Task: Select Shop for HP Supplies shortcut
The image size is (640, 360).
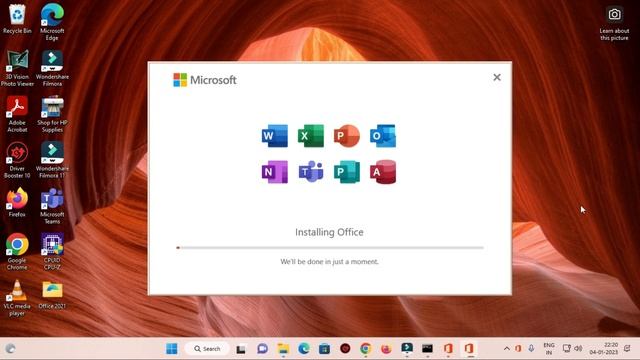Action: (52, 114)
